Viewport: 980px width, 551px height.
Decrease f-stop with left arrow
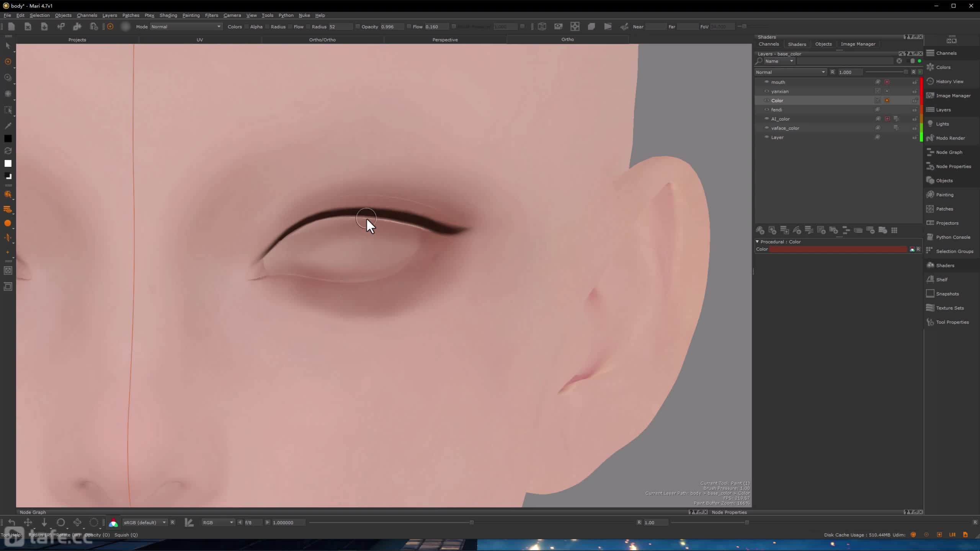click(240, 522)
